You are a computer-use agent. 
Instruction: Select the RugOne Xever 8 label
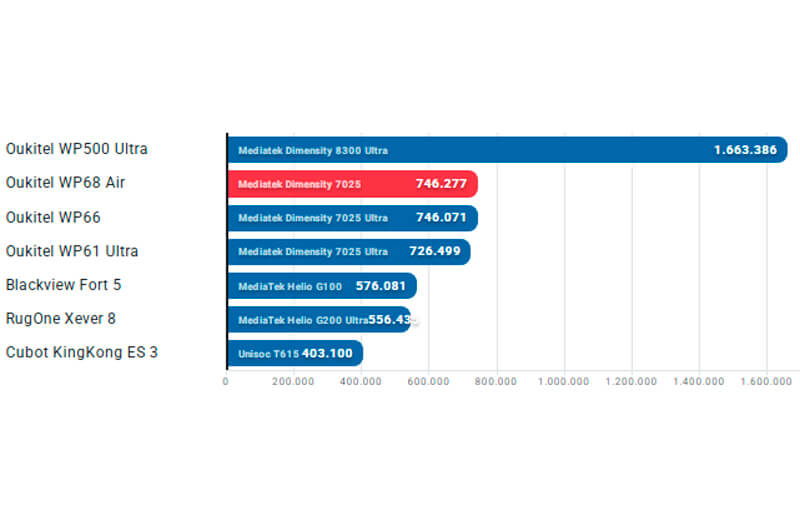[x=61, y=318]
